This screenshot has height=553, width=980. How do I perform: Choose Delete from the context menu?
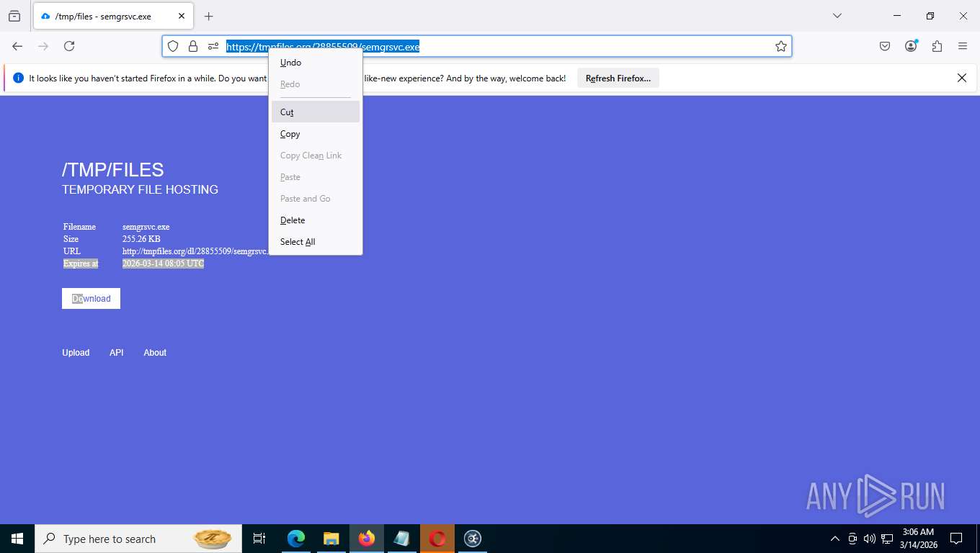click(316, 220)
